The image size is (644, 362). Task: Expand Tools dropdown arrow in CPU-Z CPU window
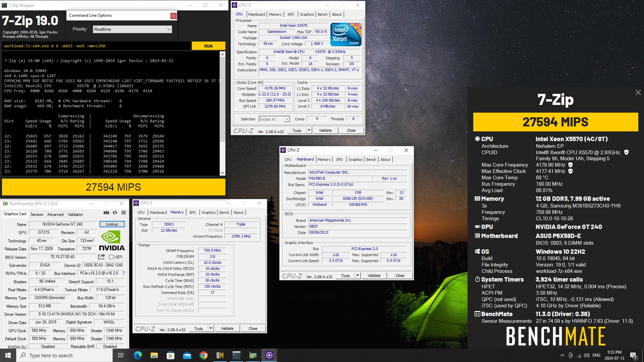[309, 130]
